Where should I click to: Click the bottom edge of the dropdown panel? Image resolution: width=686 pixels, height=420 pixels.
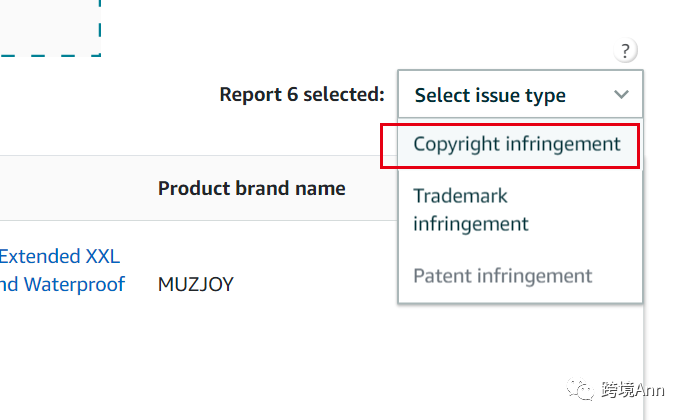(520, 301)
